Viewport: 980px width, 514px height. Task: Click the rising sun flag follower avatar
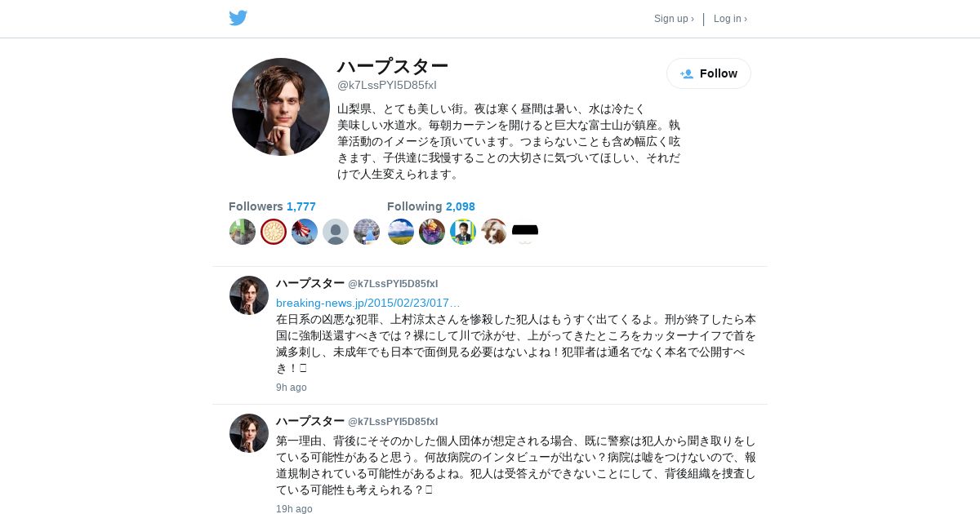pos(305,232)
